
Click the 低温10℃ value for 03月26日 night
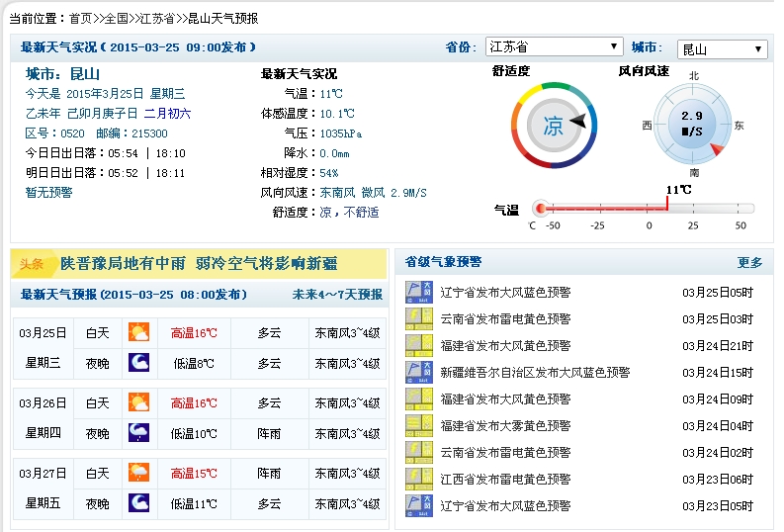(x=194, y=433)
